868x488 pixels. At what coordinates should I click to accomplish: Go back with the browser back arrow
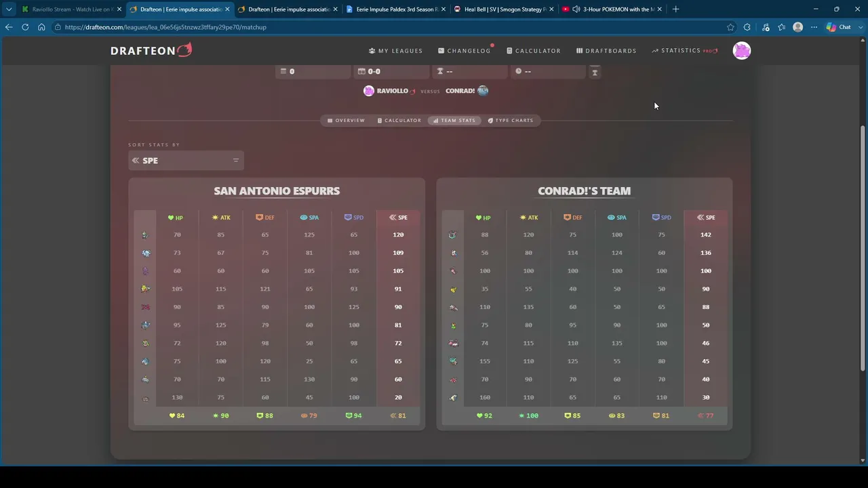pyautogui.click(x=9, y=27)
